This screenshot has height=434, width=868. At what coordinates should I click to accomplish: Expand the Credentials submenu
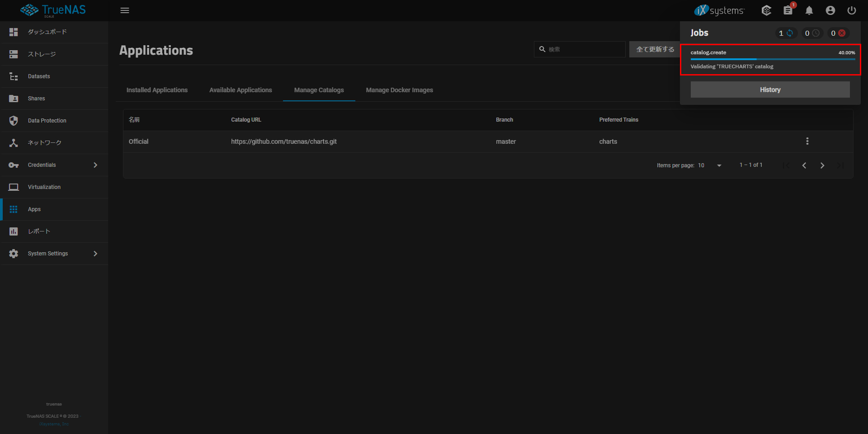coord(95,165)
